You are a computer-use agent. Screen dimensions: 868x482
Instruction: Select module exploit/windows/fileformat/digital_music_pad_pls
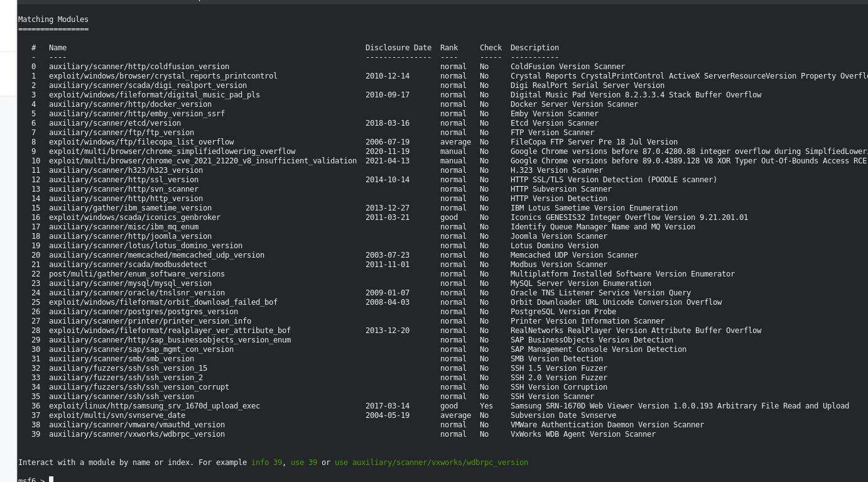(x=155, y=95)
